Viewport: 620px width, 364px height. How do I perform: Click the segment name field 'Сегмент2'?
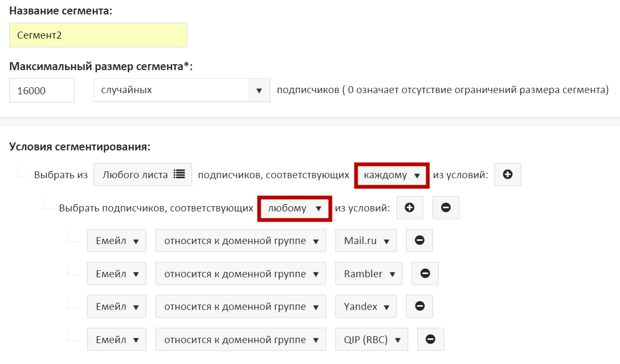point(98,35)
